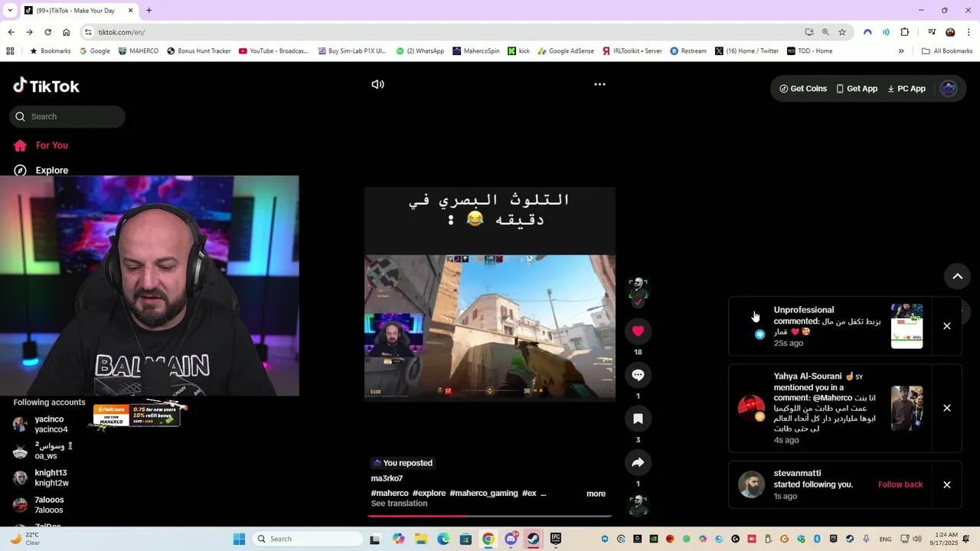Open TikTok profile avatar menu

(949, 89)
